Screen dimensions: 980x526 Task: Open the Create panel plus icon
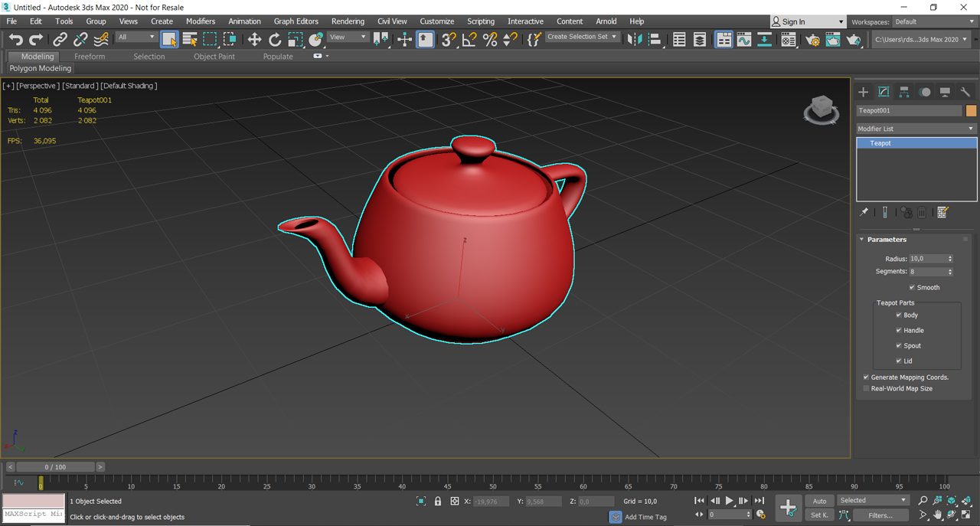[x=863, y=92]
